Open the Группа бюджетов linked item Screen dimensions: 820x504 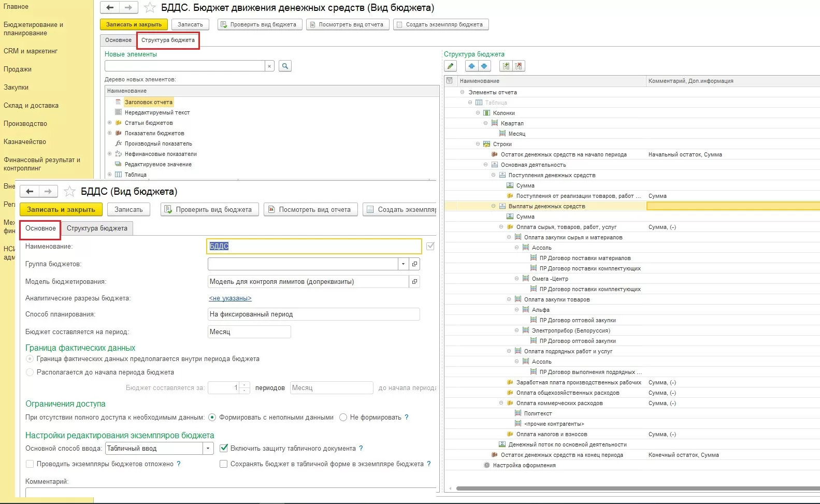(x=414, y=264)
